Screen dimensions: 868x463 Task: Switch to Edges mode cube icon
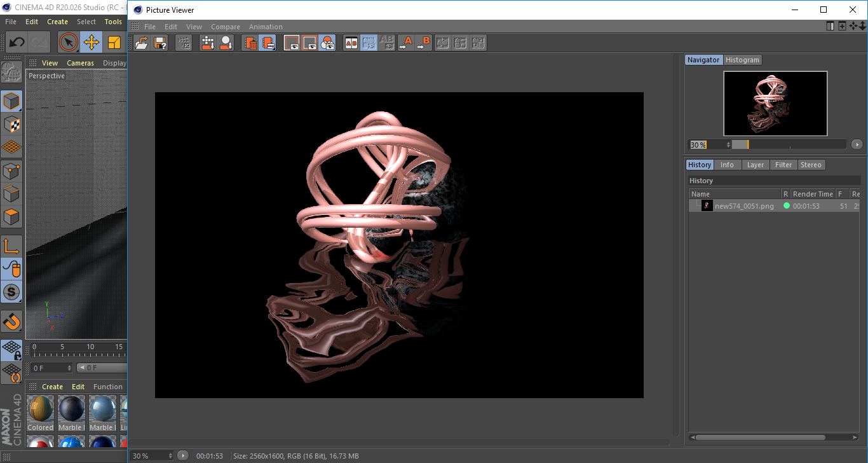(11, 193)
